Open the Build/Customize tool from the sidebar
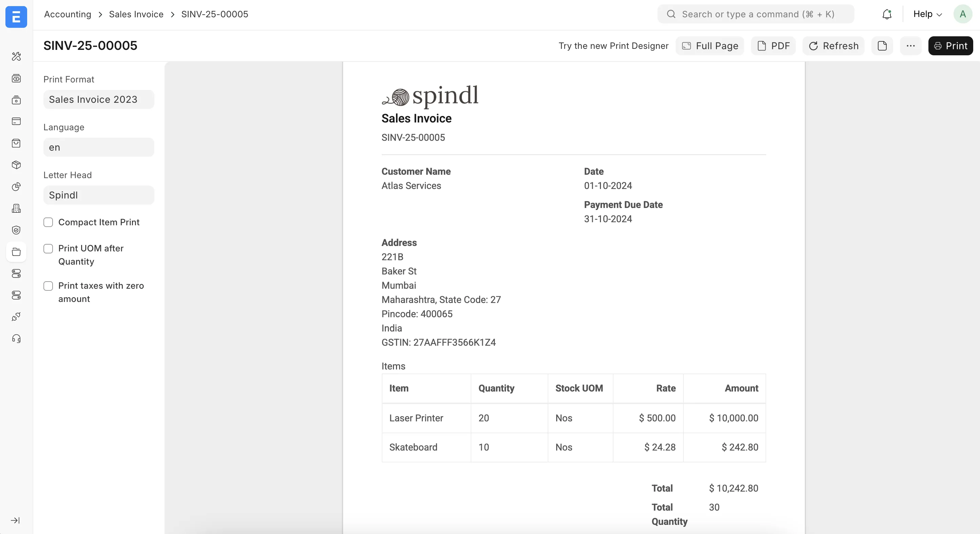980x534 pixels. [x=16, y=57]
